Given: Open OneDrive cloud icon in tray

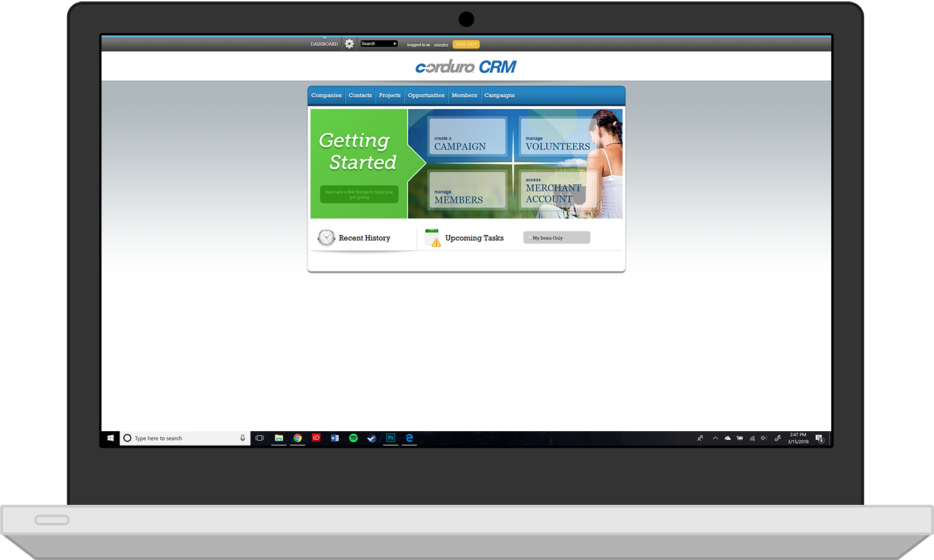Looking at the screenshot, I should [x=727, y=438].
